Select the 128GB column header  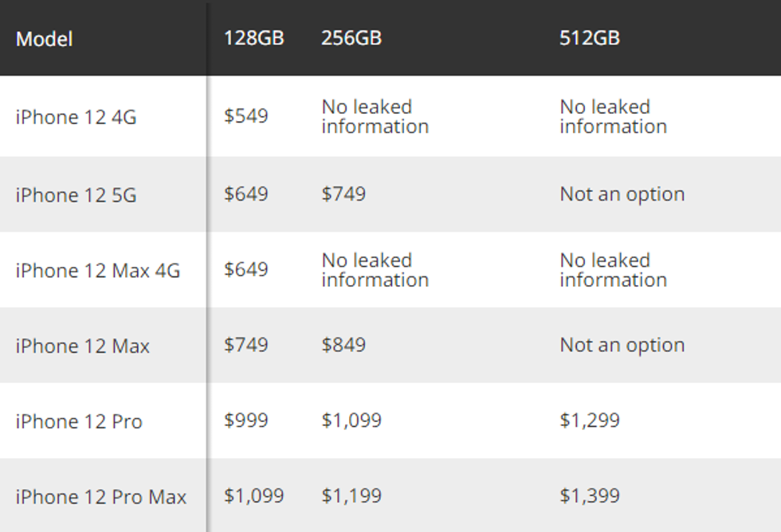click(x=253, y=38)
